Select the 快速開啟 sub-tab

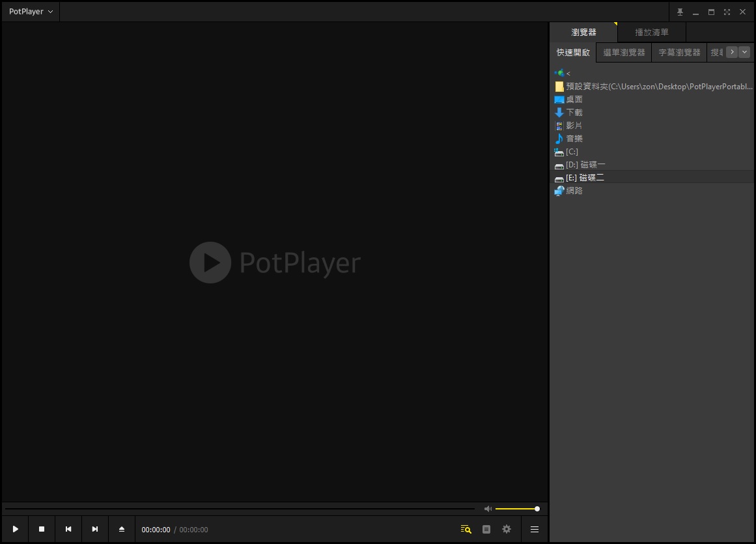[573, 52]
